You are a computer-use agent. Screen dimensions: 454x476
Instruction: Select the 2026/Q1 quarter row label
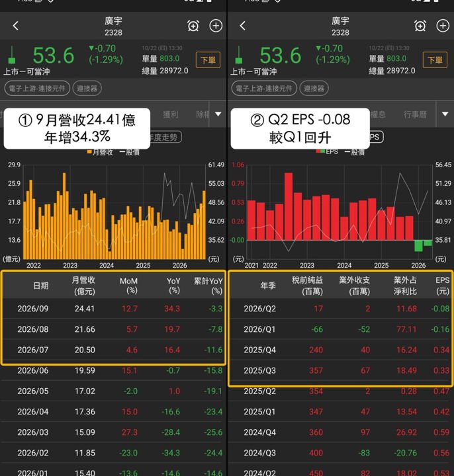pyautogui.click(x=260, y=329)
